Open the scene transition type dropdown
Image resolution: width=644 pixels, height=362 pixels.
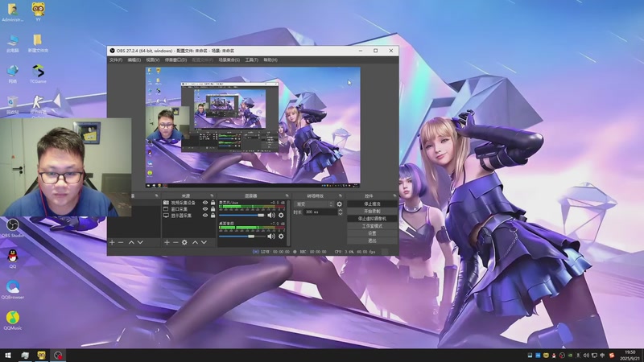314,204
